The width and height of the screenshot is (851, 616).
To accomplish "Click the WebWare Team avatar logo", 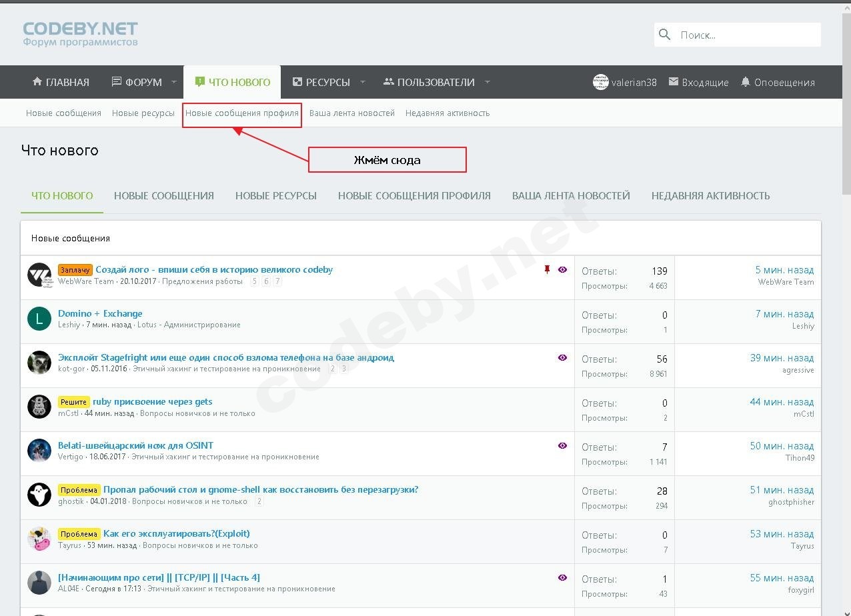I will pos(39,275).
